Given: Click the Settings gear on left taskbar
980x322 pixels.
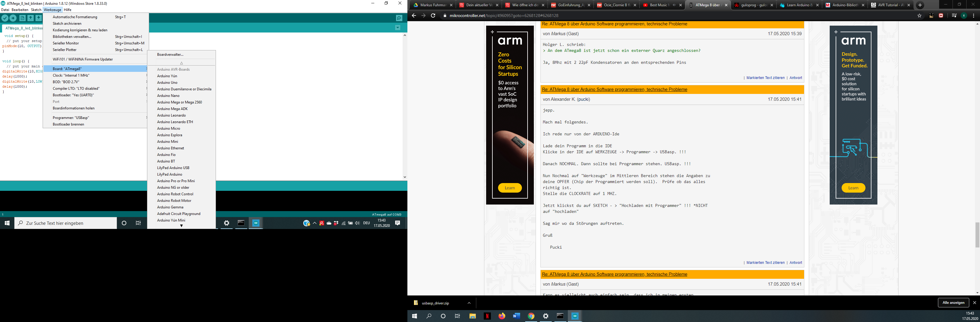Looking at the screenshot, I should click(226, 223).
